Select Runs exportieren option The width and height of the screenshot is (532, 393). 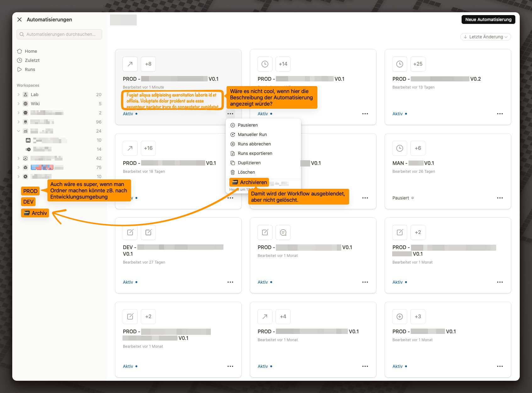255,153
